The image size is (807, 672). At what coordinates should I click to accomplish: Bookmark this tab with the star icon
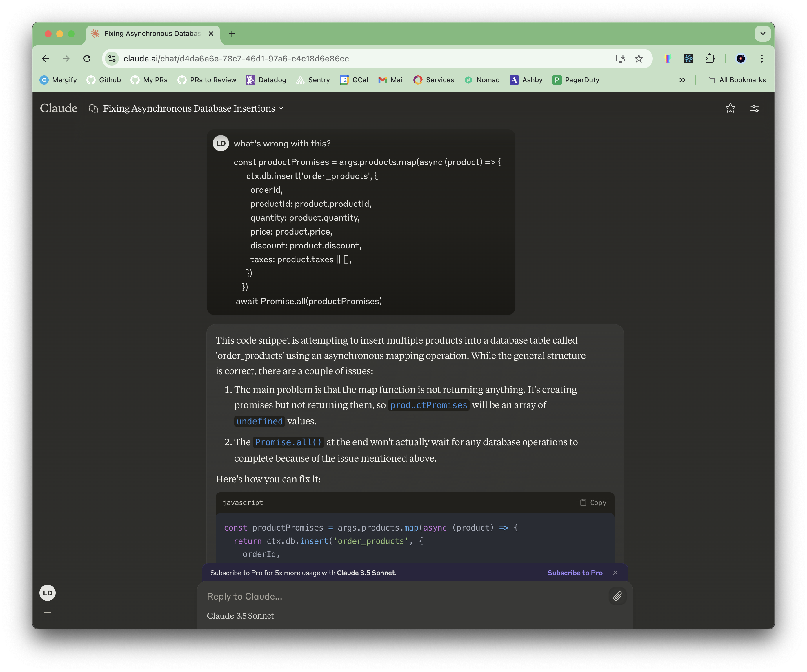point(639,59)
